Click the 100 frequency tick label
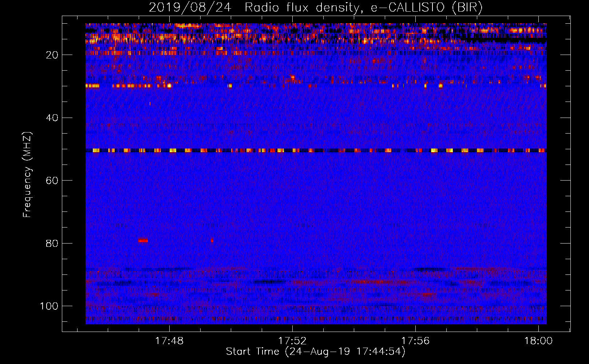This screenshot has height=364, width=589. [x=49, y=306]
